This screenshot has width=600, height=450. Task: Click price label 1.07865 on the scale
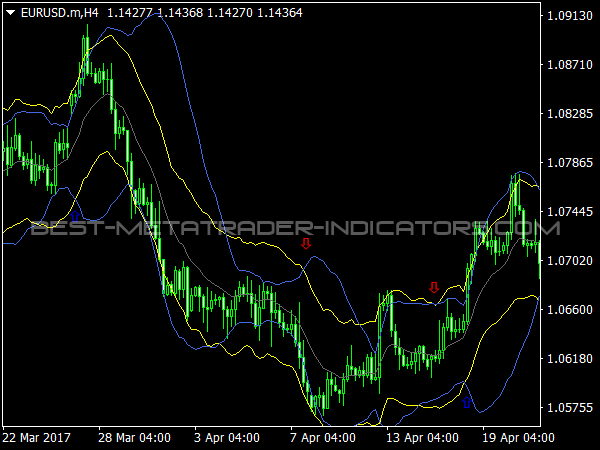(x=570, y=163)
